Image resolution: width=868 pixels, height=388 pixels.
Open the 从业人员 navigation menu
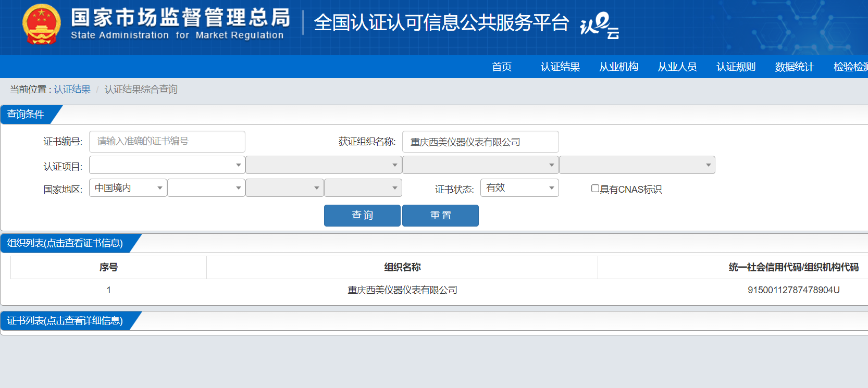677,67
